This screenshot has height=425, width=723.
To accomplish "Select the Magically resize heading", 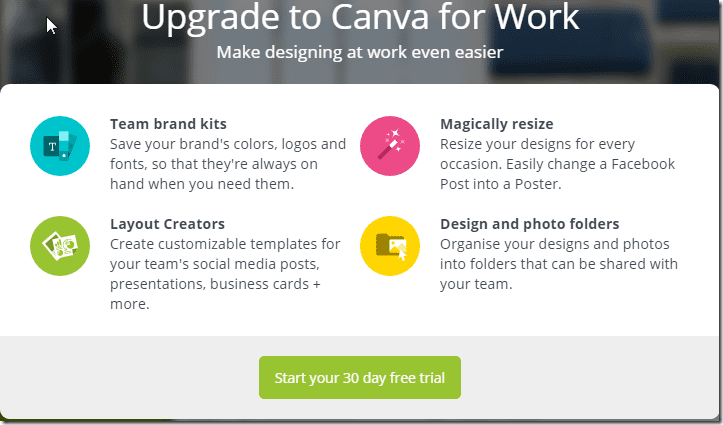I will pos(497,124).
